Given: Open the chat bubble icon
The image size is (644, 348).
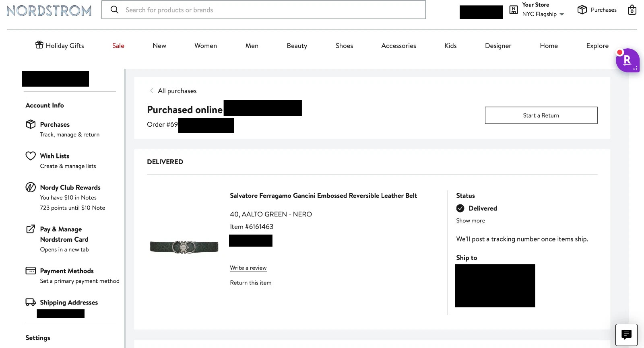Looking at the screenshot, I should (x=626, y=335).
